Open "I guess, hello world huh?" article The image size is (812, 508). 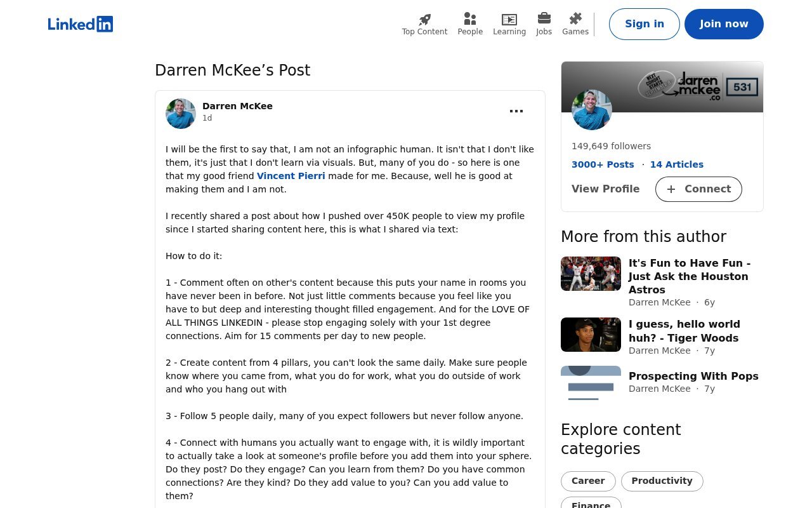(x=684, y=331)
